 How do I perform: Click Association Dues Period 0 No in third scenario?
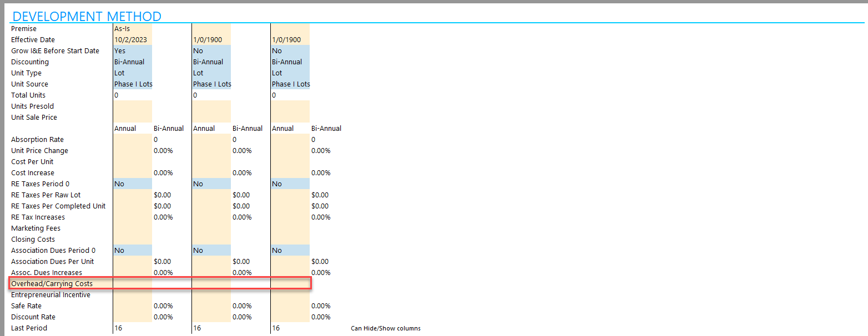pos(290,250)
